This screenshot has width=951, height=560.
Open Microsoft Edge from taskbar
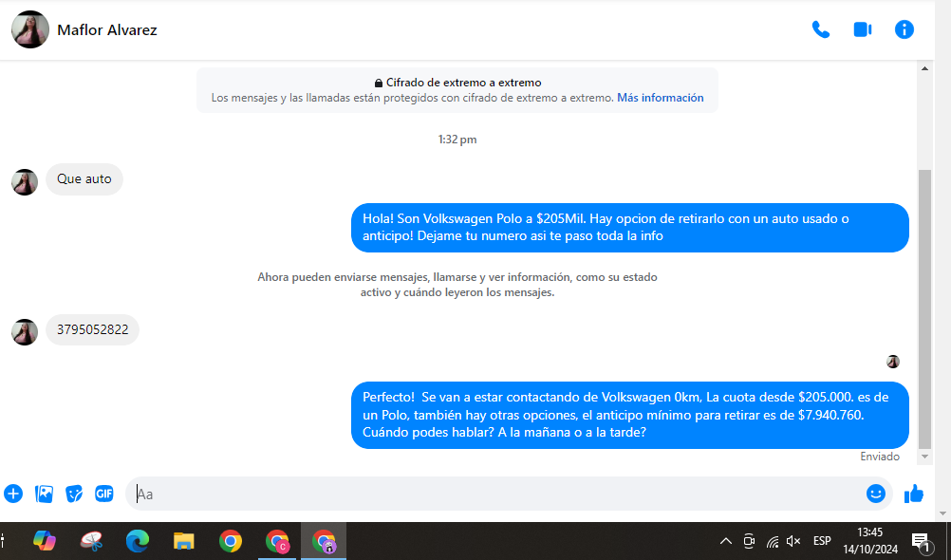point(138,541)
